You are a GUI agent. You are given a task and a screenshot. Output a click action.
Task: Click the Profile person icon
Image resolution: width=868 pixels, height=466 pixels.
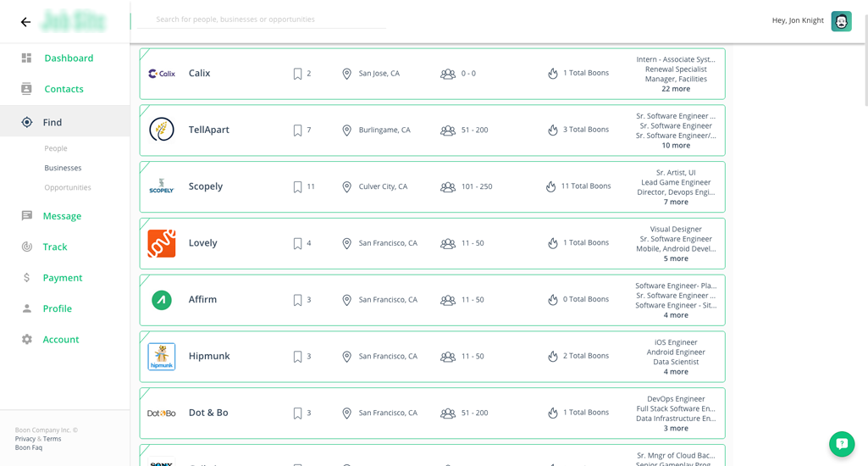click(x=26, y=308)
